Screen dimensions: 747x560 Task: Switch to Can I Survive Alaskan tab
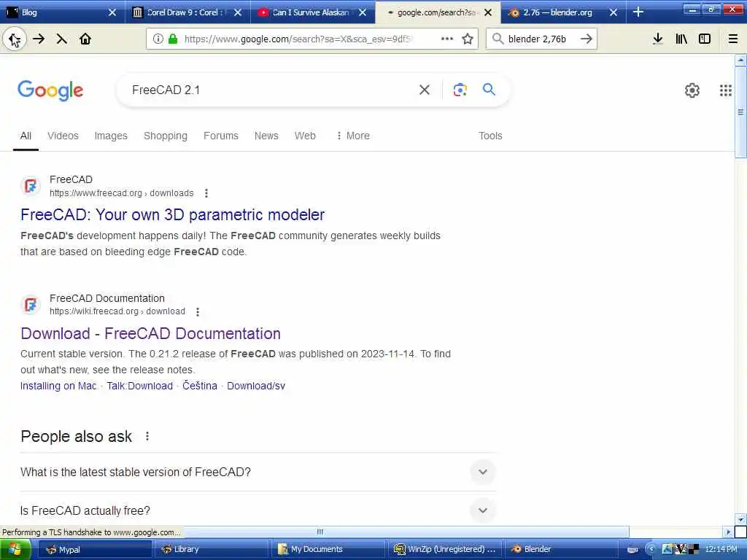click(312, 12)
